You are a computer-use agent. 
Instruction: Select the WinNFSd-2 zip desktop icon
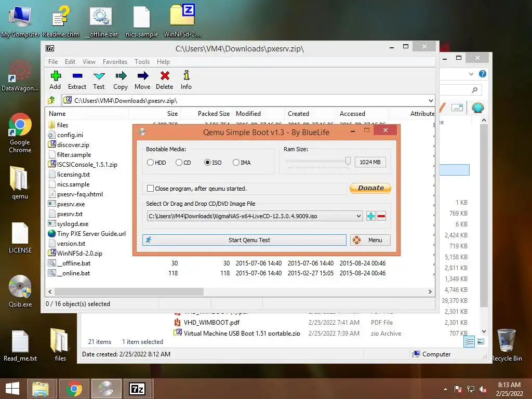point(182,20)
